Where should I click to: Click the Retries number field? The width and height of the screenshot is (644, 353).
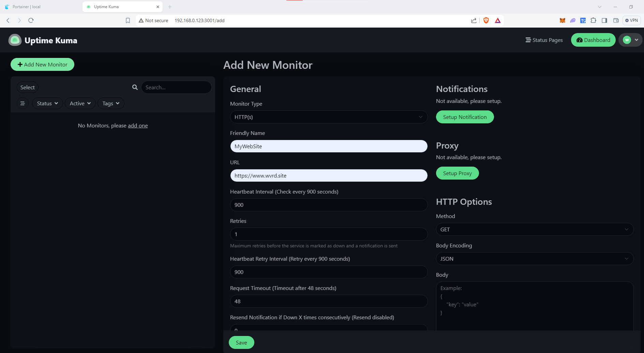329,234
